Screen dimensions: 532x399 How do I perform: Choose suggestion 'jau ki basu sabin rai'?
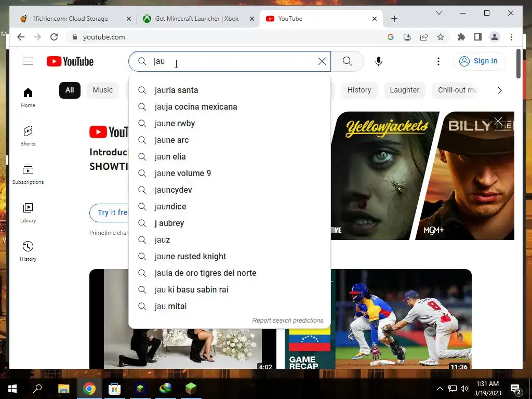click(229, 290)
